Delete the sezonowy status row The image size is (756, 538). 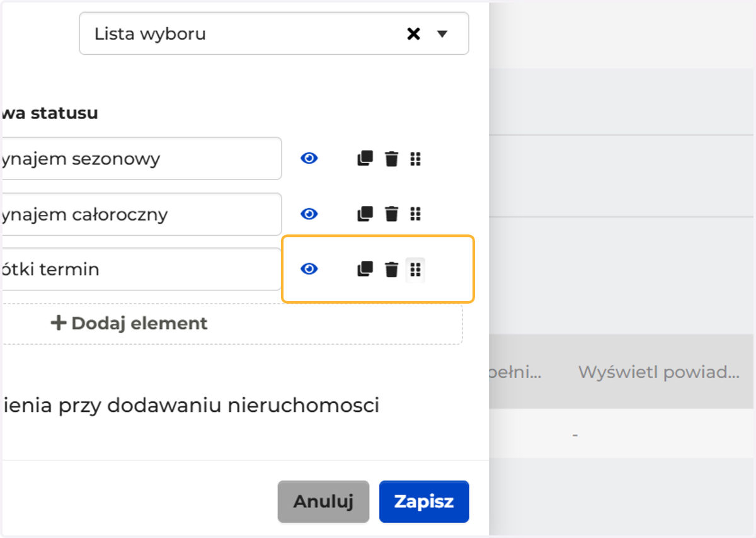(392, 159)
